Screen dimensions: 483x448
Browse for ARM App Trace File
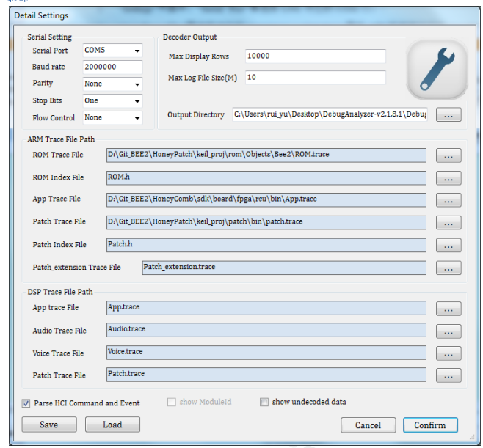448,200
